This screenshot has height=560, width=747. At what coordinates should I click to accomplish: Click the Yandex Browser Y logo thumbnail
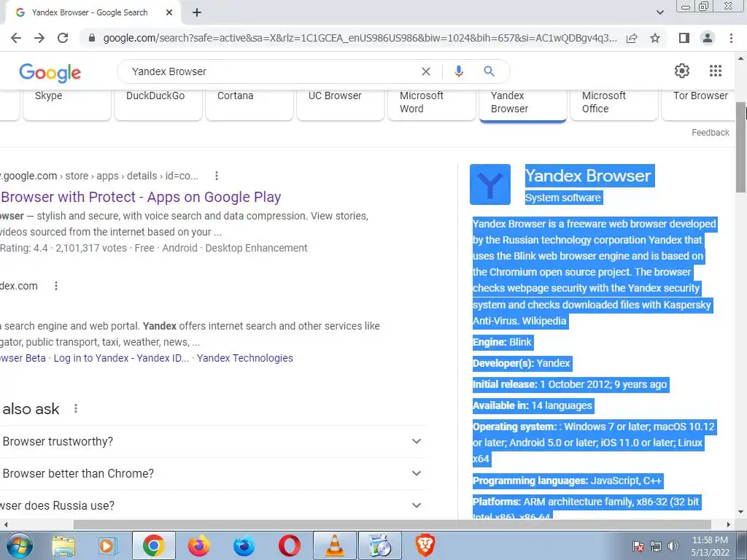pyautogui.click(x=489, y=184)
